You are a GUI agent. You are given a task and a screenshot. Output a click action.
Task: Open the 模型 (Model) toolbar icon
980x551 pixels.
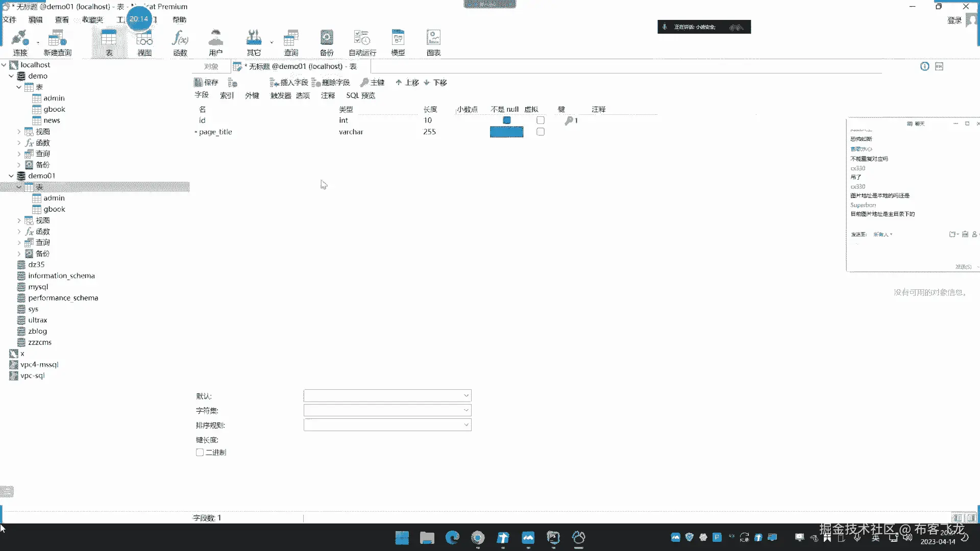pyautogui.click(x=398, y=42)
